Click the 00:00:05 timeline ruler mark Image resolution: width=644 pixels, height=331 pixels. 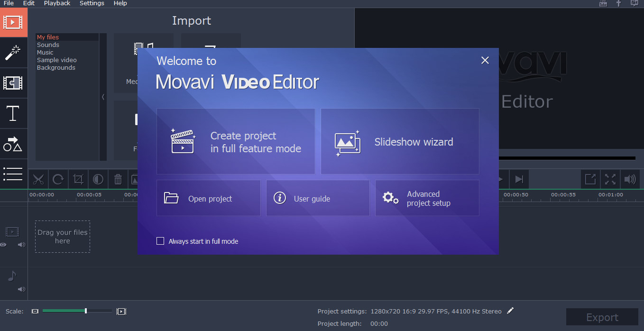[x=89, y=195]
